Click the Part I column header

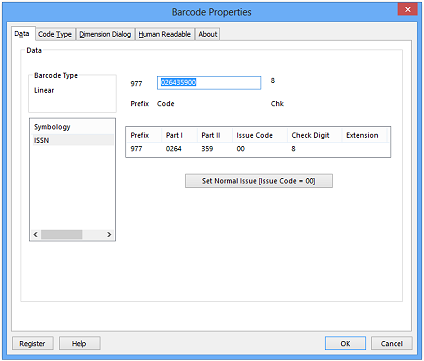point(180,135)
